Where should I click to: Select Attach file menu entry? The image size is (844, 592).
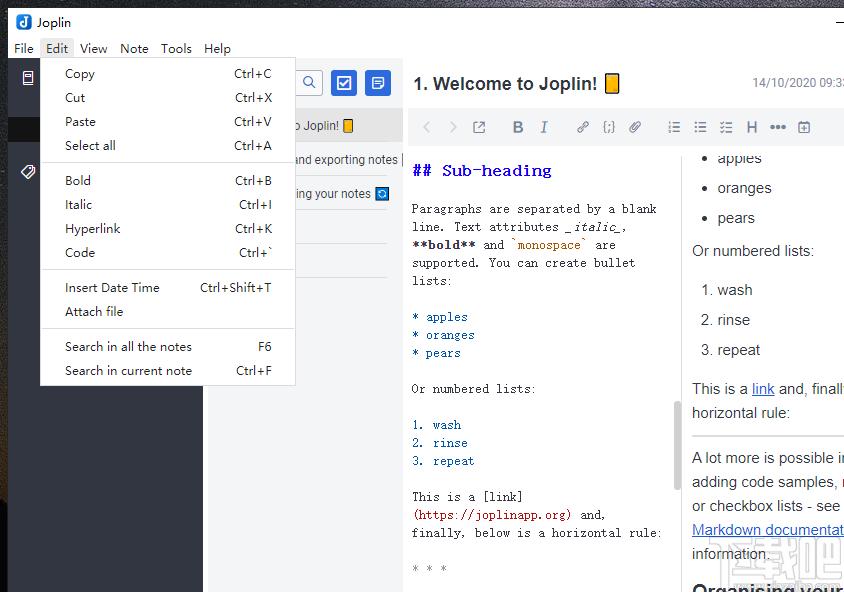pos(168,312)
